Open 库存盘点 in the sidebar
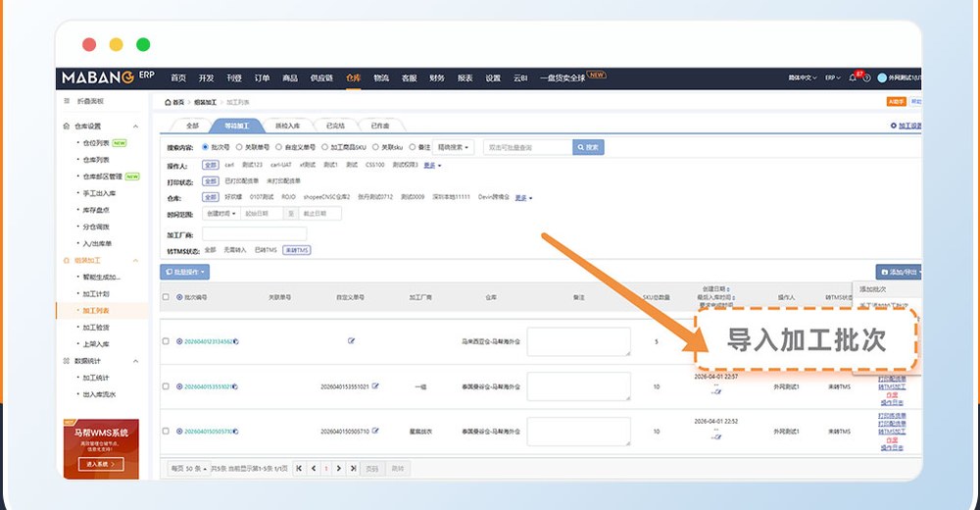980x510 pixels. tap(96, 210)
